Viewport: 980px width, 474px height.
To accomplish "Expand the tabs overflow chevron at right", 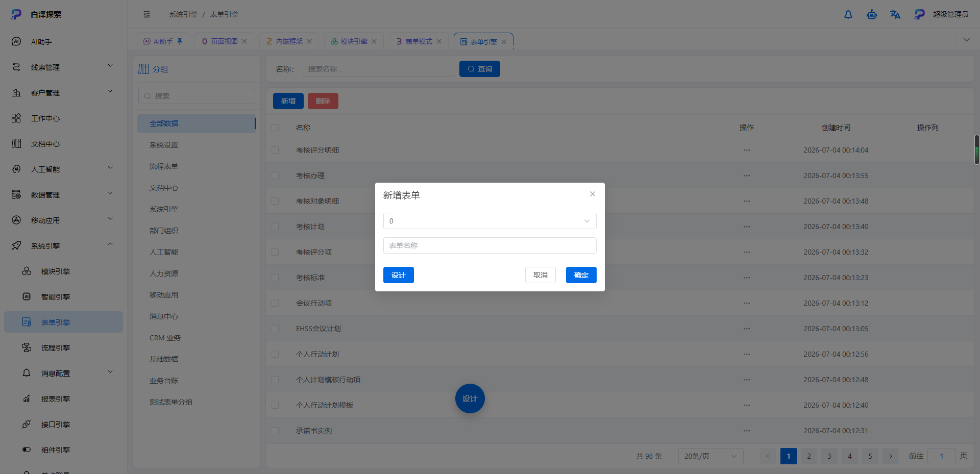I will point(966,40).
